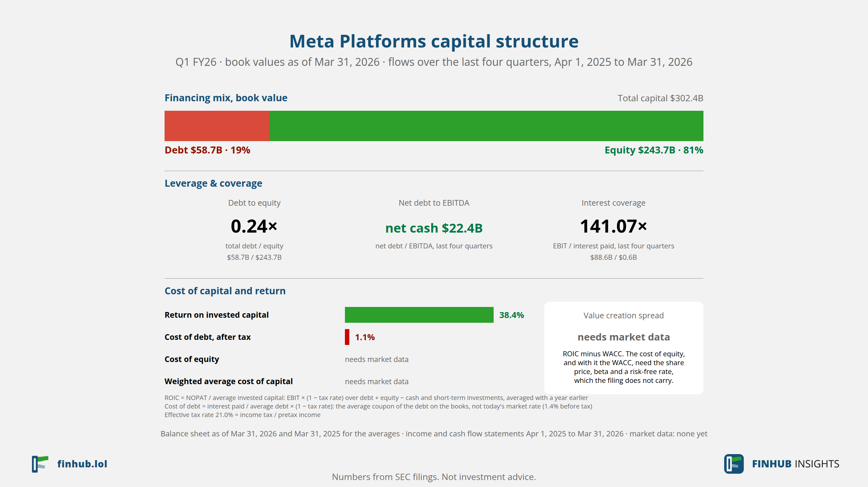This screenshot has height=487, width=868.
Task: Click the green Equity segment of financing bar
Action: 486,126
